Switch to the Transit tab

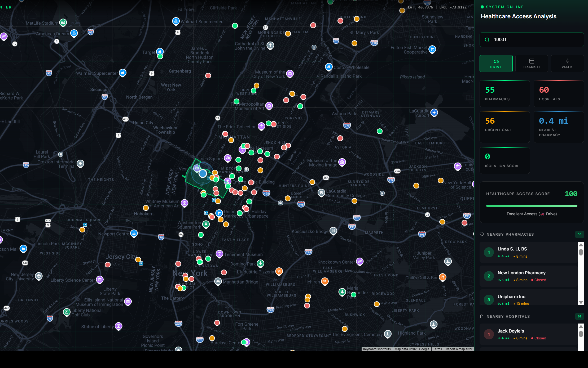click(x=532, y=63)
